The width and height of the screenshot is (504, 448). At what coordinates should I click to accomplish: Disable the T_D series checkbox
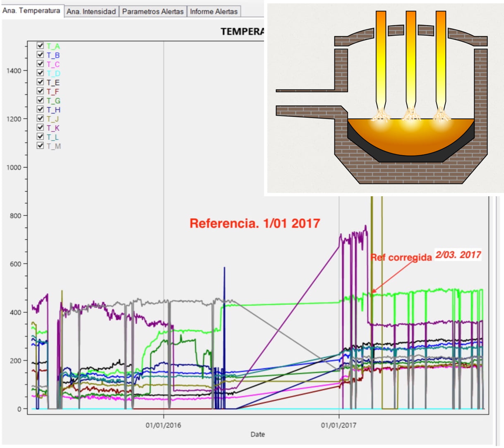tap(40, 73)
